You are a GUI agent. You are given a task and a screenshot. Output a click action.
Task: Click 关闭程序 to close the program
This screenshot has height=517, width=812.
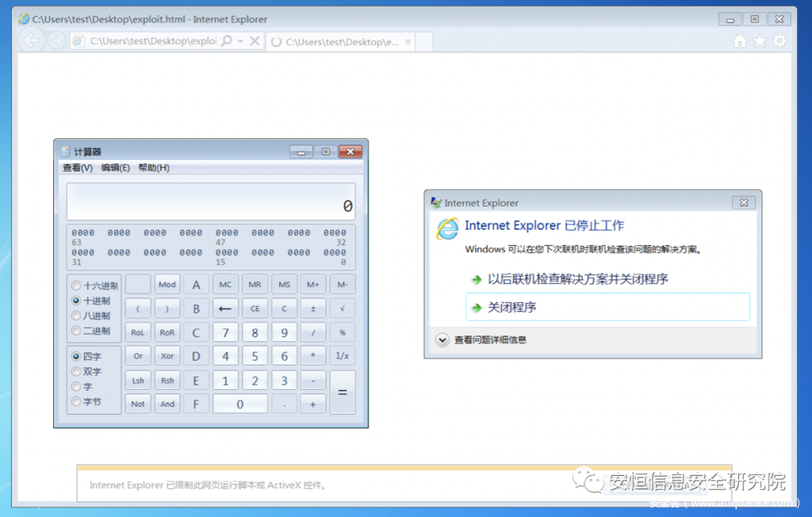click(x=512, y=308)
